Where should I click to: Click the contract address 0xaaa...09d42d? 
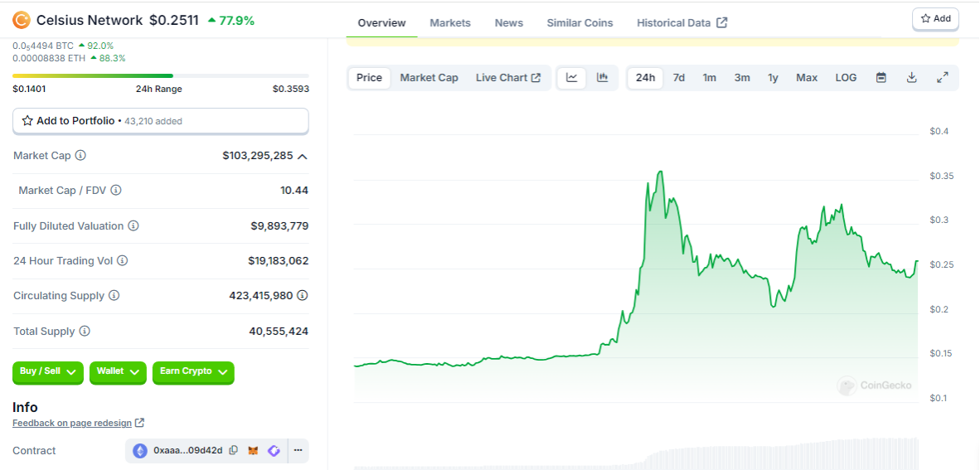(188, 450)
